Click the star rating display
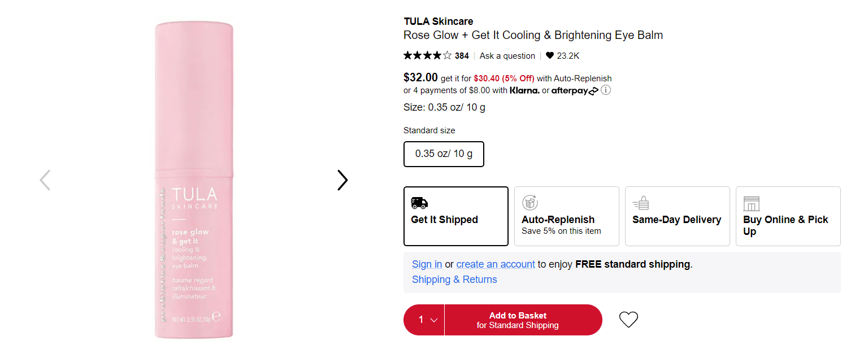The image size is (868, 358). pyautogui.click(x=428, y=55)
